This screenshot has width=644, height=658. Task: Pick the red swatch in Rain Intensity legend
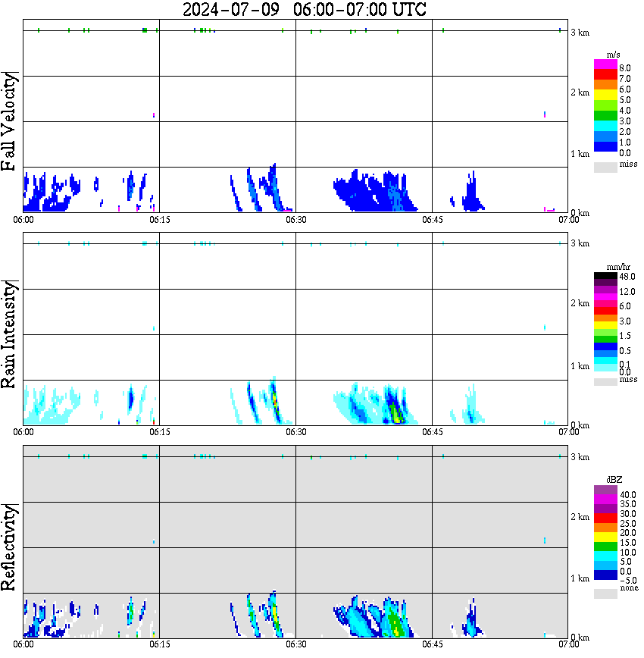click(x=605, y=311)
